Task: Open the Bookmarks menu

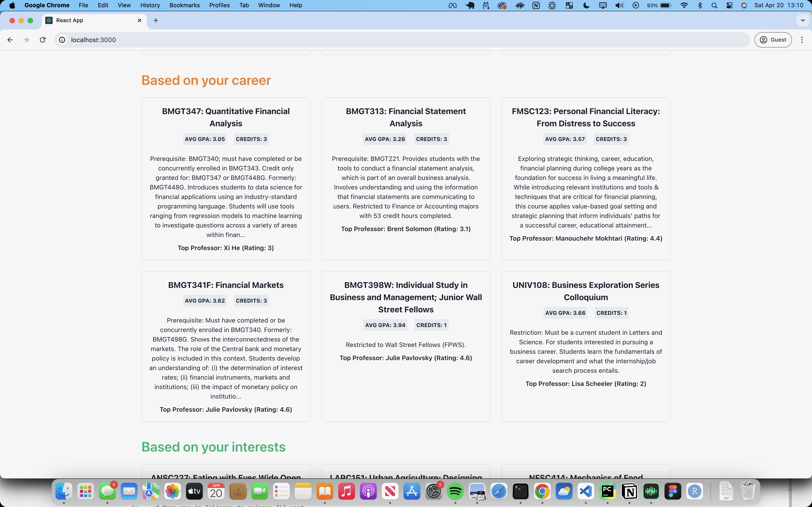Action: 184,5
